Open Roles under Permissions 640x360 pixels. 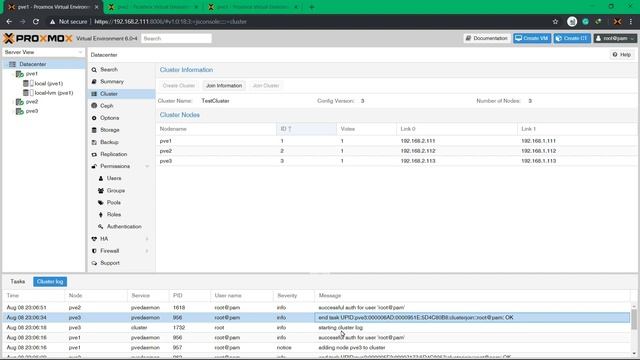coord(113,214)
